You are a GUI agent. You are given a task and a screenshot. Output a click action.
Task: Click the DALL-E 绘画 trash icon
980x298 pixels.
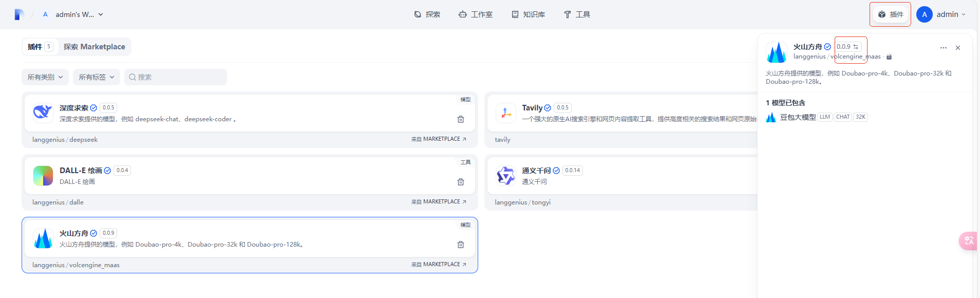[461, 182]
